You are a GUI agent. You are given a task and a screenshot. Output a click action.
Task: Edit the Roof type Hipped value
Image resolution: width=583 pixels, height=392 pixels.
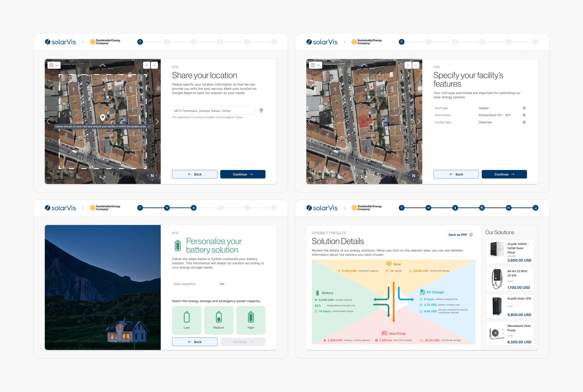point(524,108)
